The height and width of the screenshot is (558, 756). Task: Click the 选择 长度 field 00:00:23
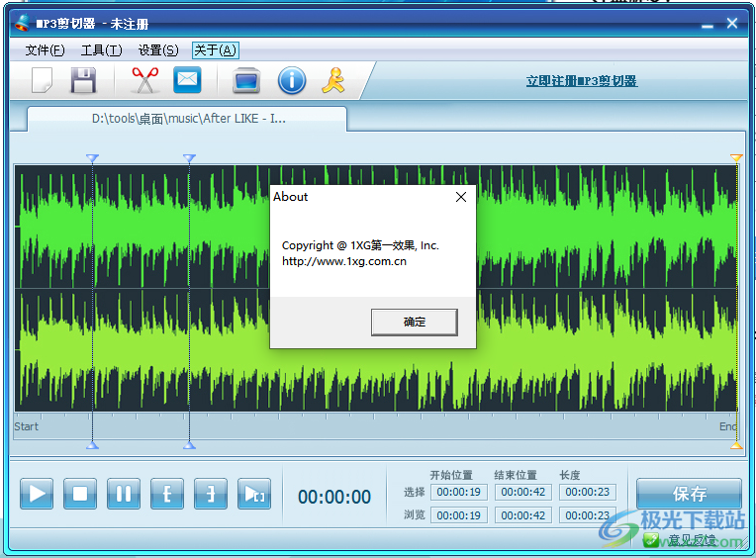(x=587, y=492)
